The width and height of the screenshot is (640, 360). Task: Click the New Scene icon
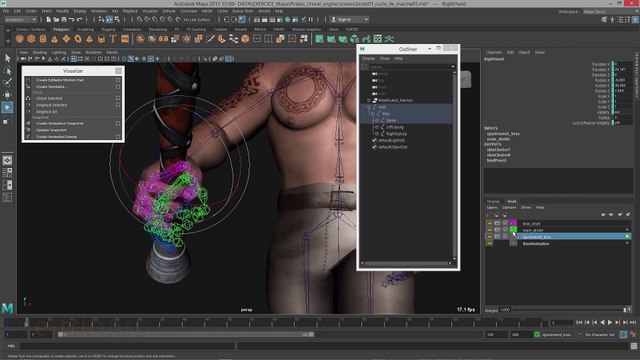pos(49,19)
